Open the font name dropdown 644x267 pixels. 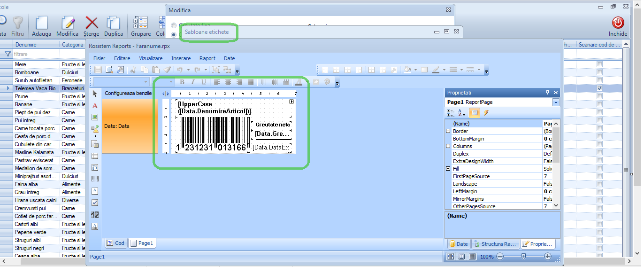pos(146,82)
